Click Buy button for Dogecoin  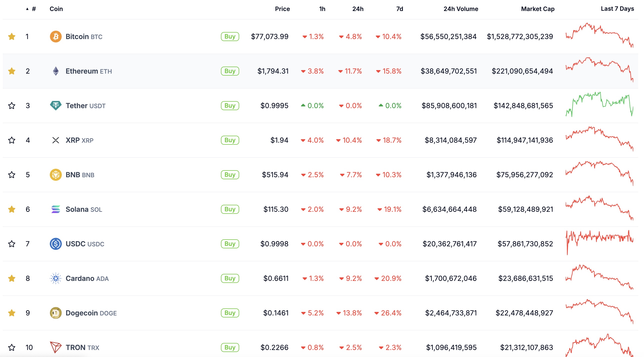230,313
